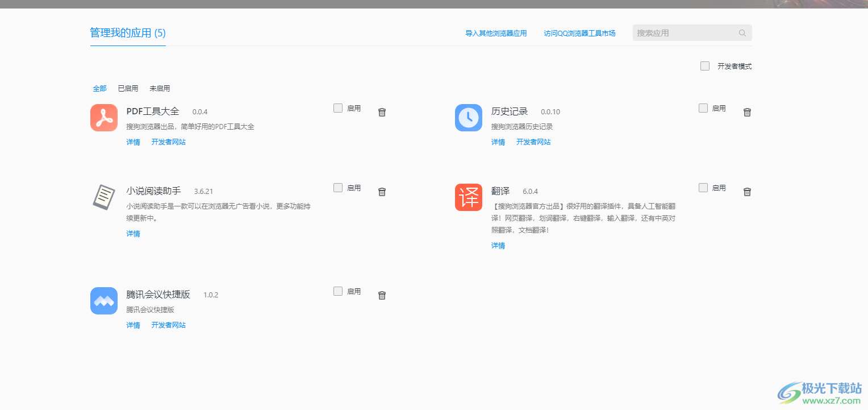The image size is (868, 410).
Task: Click description 搜狗浏览器历史记录
Action: (x=522, y=127)
